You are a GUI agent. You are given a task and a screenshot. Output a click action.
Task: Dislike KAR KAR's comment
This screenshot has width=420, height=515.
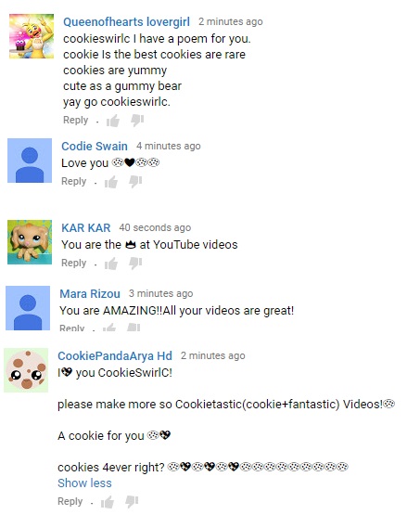coord(135,264)
